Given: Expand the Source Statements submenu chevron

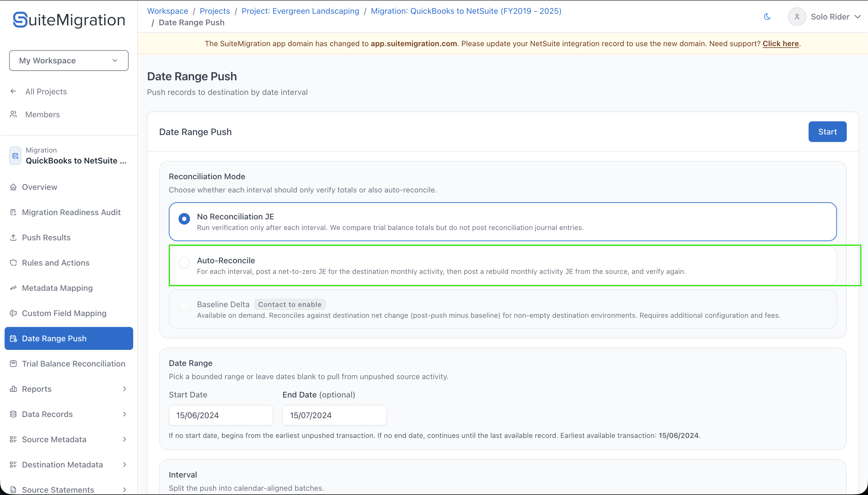Looking at the screenshot, I should pyautogui.click(x=125, y=490).
